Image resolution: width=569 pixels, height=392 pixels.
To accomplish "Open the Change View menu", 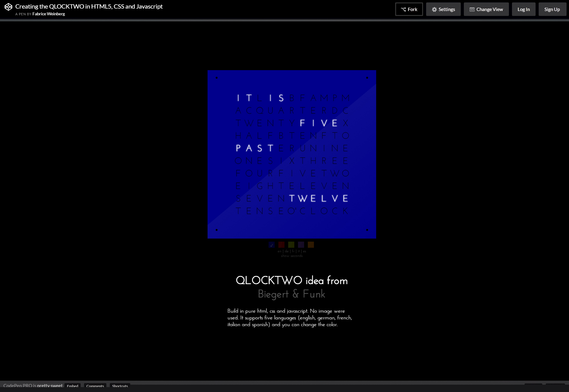I will click(486, 9).
